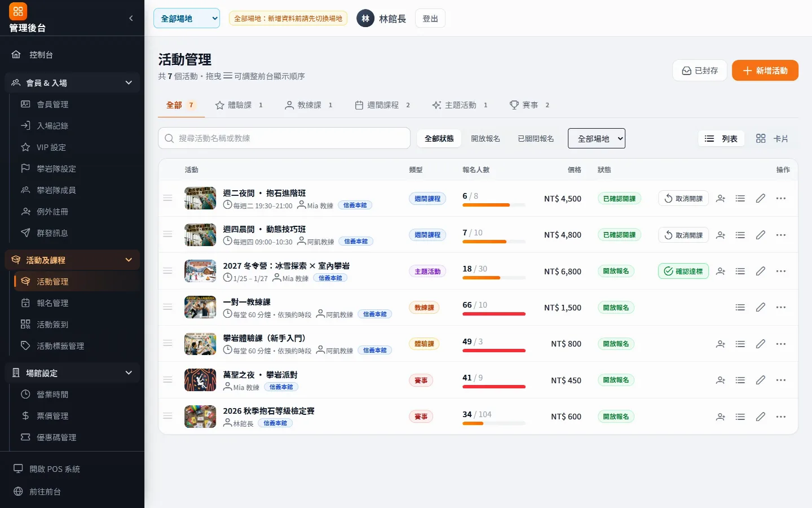Collapse the sidebar with the arrow icon
This screenshot has width=812, height=508.
point(131,18)
